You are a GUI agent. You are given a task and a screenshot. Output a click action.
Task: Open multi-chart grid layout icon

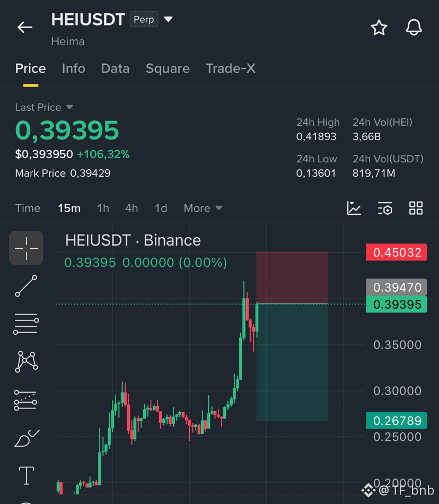[x=416, y=208]
